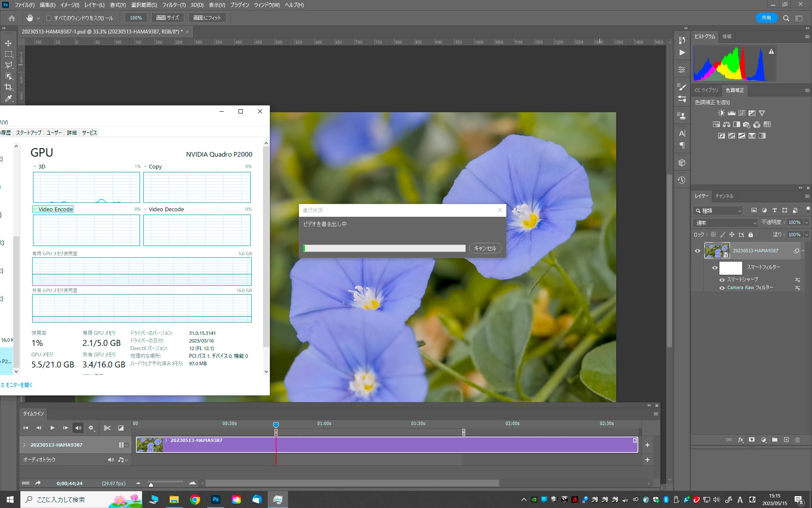The width and height of the screenshot is (812, 508).
Task: Open the Video Encode graph dropdown
Action: (x=35, y=209)
